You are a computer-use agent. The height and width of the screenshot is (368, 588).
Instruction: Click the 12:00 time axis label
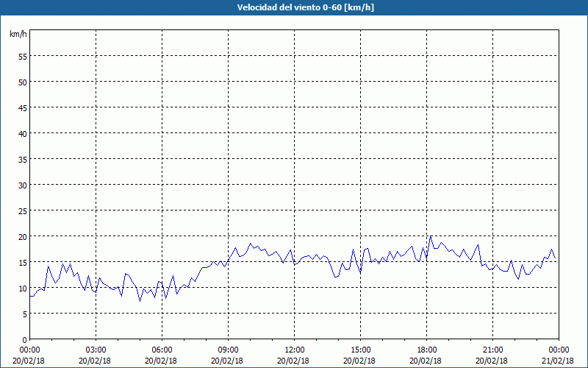[295, 350]
